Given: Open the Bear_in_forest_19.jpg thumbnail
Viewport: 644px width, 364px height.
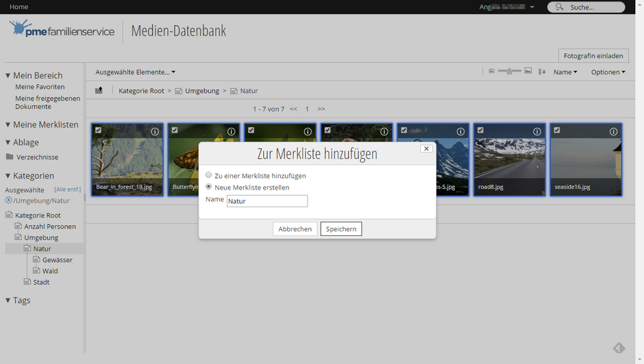Looking at the screenshot, I should click(127, 159).
